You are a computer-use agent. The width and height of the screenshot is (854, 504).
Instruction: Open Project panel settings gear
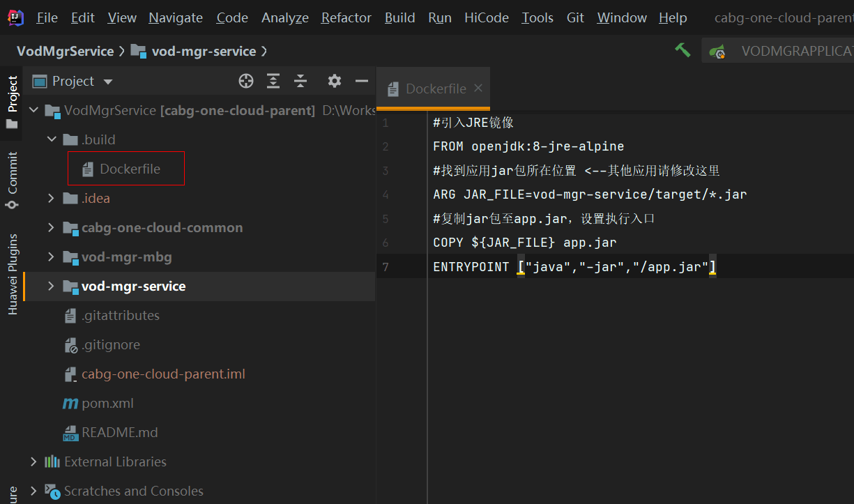[335, 82]
